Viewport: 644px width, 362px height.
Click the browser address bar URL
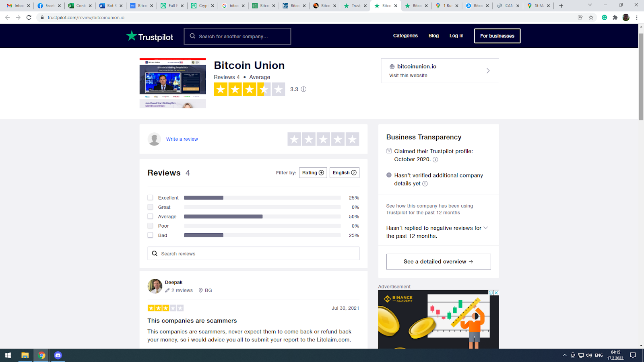[x=86, y=18]
